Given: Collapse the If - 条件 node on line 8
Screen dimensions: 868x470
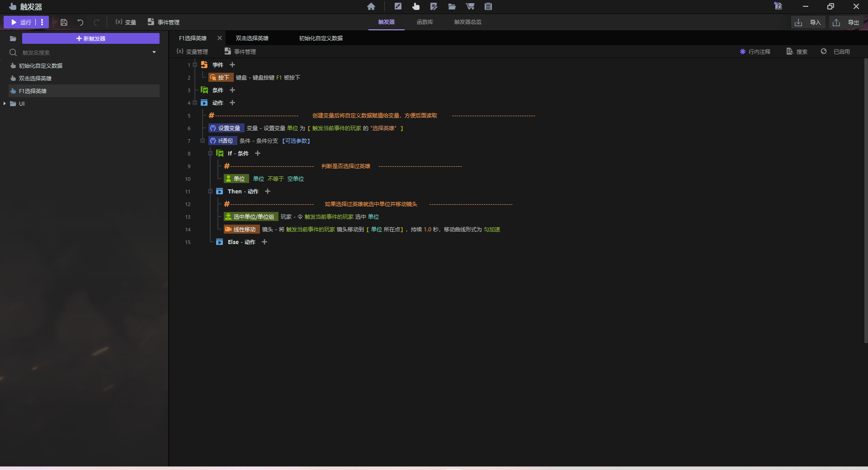Looking at the screenshot, I should click(x=210, y=154).
